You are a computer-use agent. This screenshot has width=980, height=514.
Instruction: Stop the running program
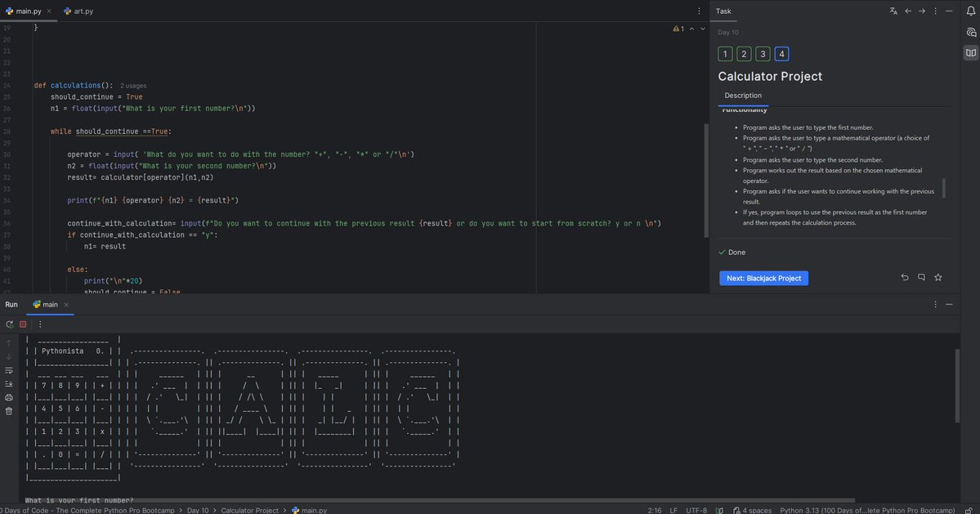click(x=23, y=324)
